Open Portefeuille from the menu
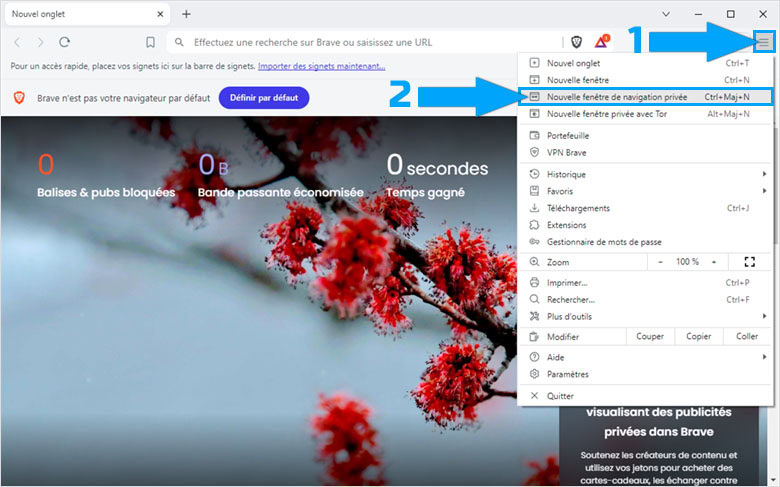Image resolution: width=780 pixels, height=487 pixels. pos(645,136)
